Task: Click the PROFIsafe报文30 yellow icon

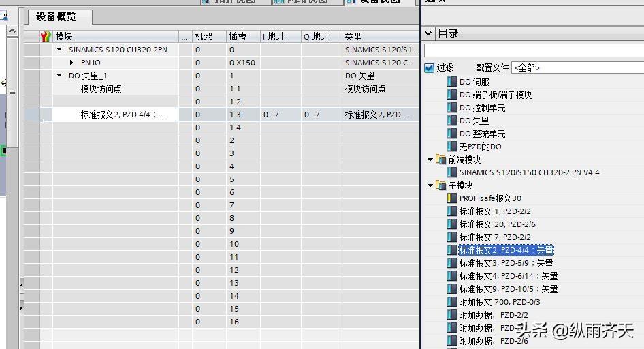Action: tap(451, 198)
